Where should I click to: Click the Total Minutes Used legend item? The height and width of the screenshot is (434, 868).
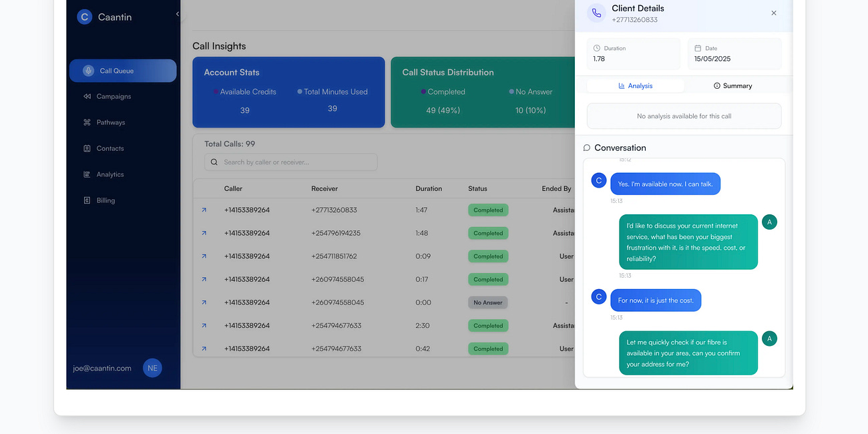333,91
